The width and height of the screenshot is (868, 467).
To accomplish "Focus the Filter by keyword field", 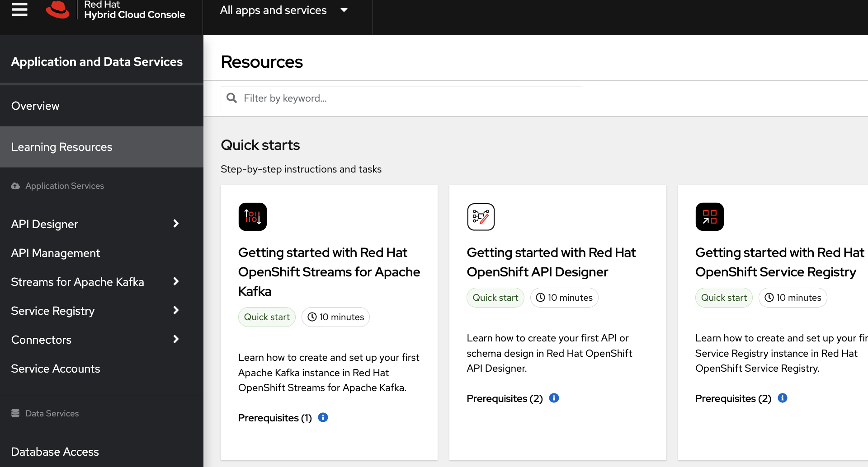I will [x=407, y=98].
